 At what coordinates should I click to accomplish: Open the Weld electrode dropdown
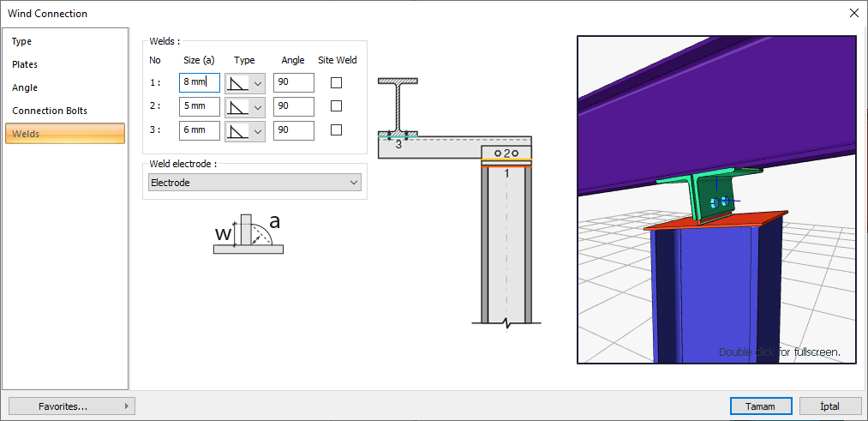254,183
